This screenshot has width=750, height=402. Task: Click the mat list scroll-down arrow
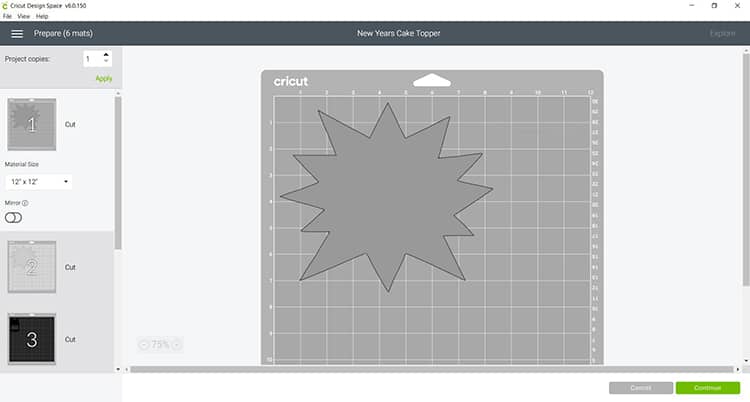[118, 369]
